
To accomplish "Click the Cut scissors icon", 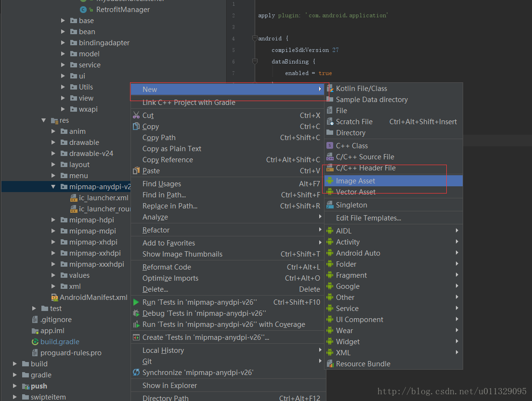I will coord(136,116).
